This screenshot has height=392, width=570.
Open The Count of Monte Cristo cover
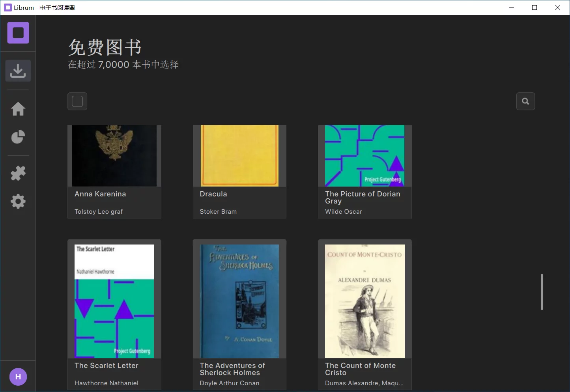pyautogui.click(x=364, y=301)
